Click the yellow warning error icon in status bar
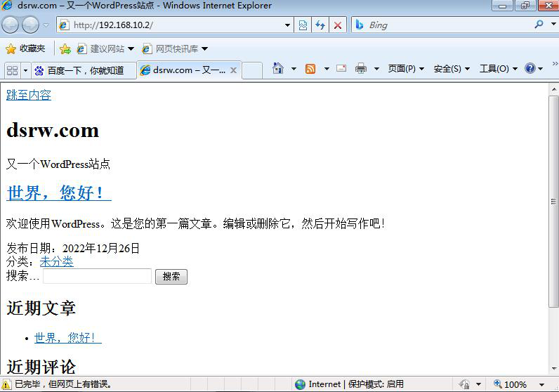Image resolution: width=559 pixels, height=392 pixels. click(x=6, y=384)
